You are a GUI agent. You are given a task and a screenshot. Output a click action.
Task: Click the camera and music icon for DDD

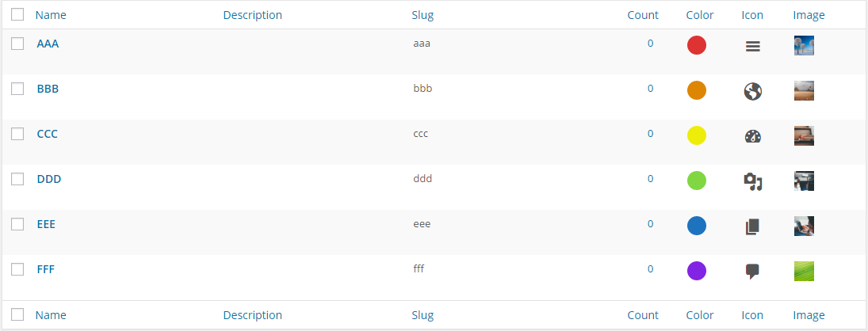coord(752,182)
